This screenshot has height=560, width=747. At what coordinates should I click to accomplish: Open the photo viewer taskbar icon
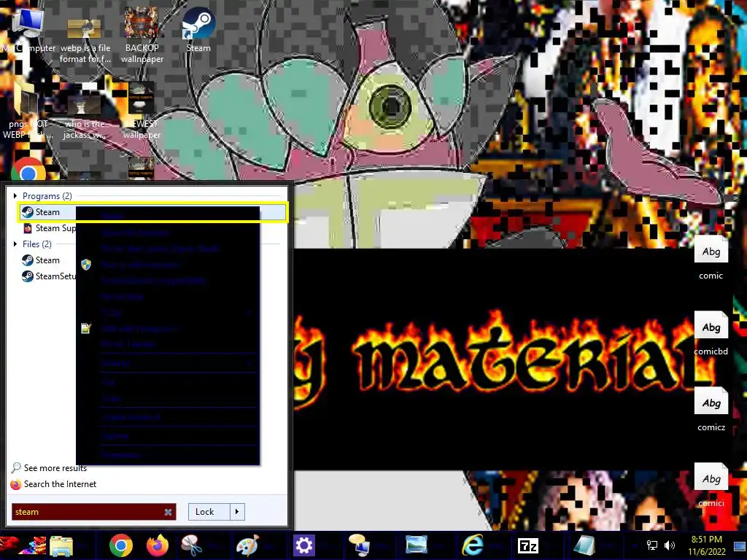coord(416,545)
